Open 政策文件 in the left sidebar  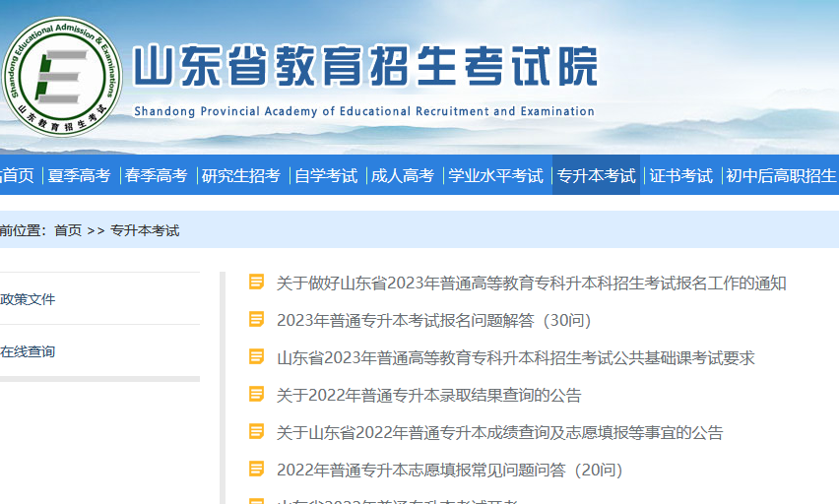point(28,299)
